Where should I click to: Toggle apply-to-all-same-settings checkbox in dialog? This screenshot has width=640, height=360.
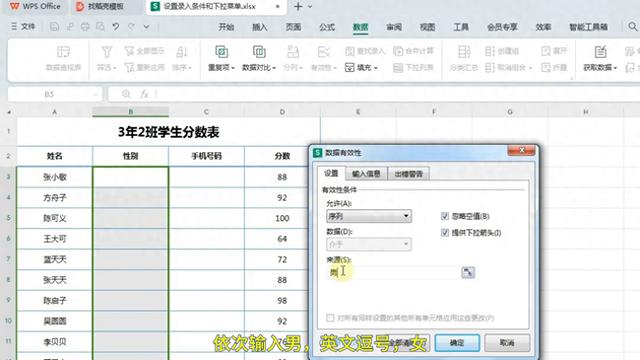click(330, 318)
